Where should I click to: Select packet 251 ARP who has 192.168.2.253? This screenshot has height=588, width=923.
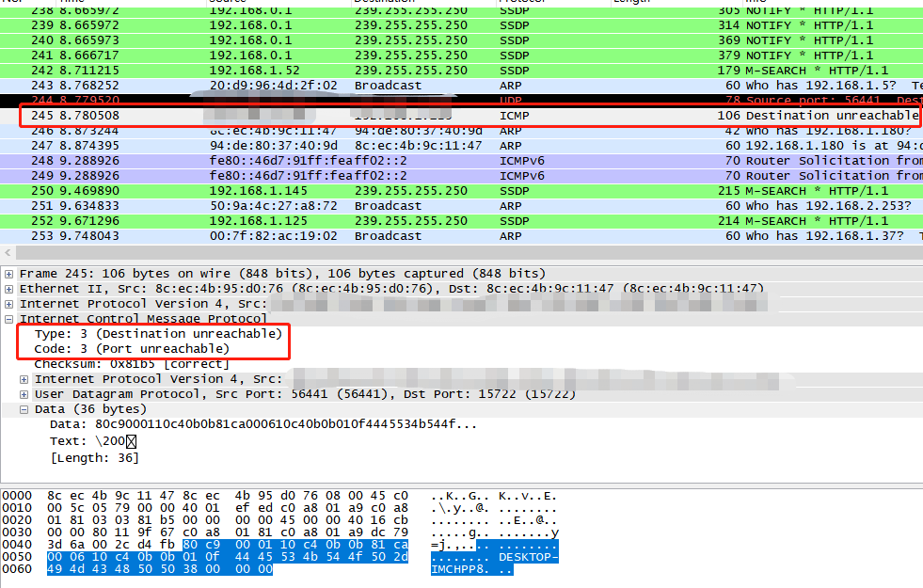[461, 206]
